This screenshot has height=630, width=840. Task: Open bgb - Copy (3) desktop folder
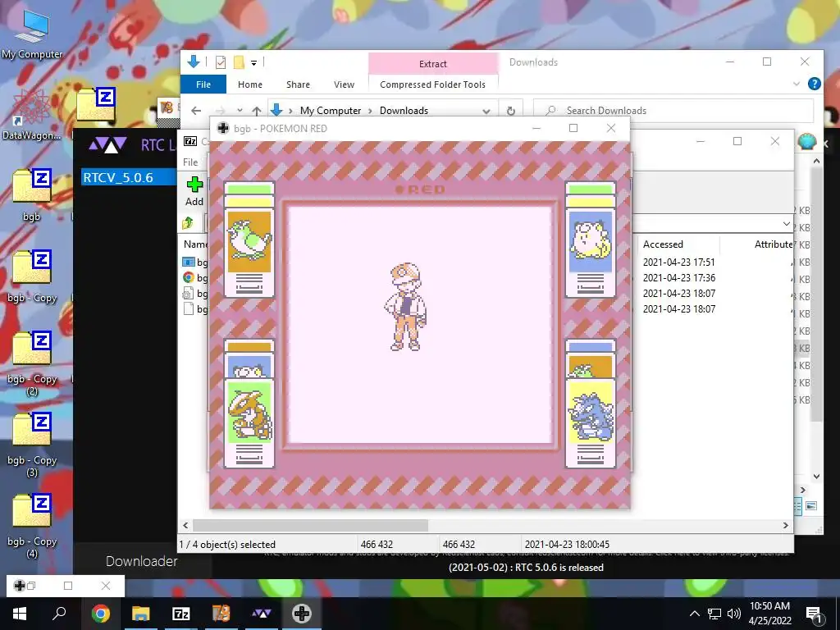tap(32, 444)
